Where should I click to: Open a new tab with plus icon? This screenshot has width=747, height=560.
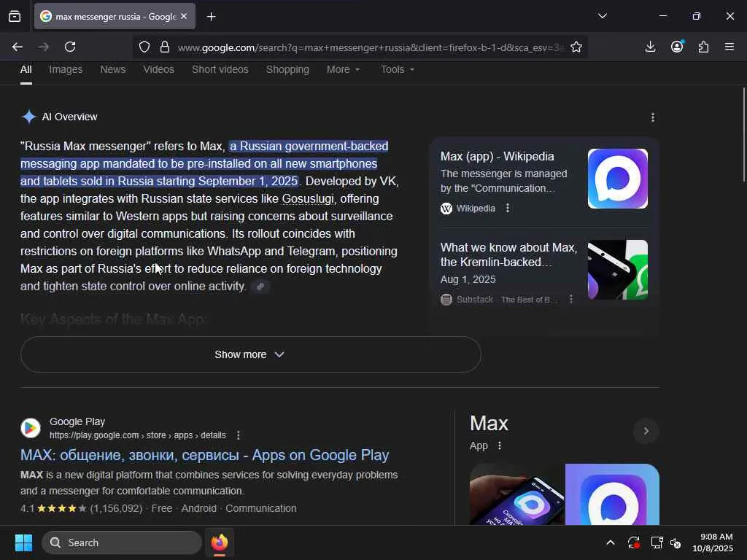coord(211,17)
